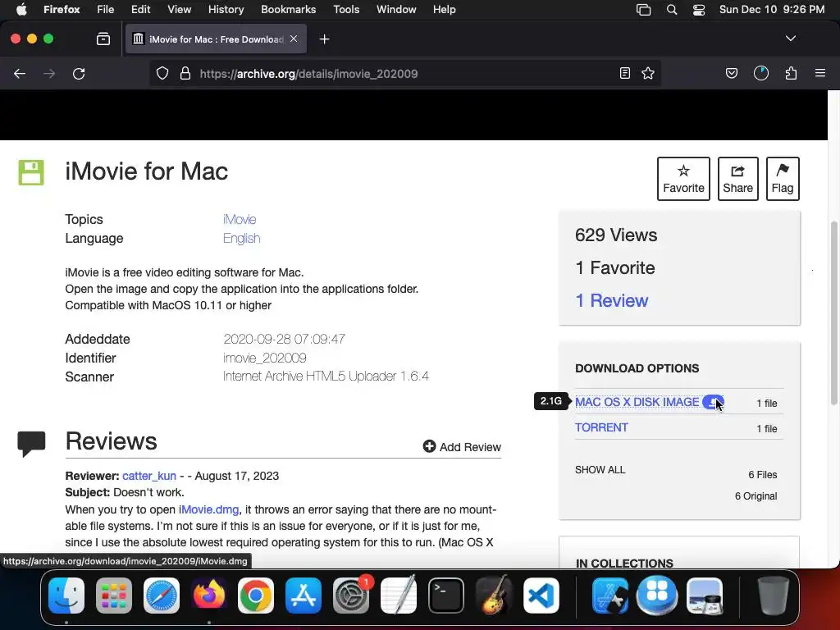Click the Favorite star button
Viewport: 840px width, 630px height.
[x=683, y=179]
